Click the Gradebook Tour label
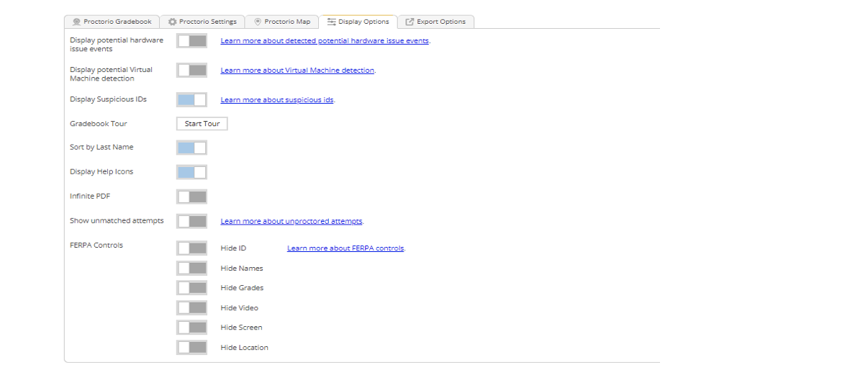This screenshot has height=383, width=868. tap(99, 124)
